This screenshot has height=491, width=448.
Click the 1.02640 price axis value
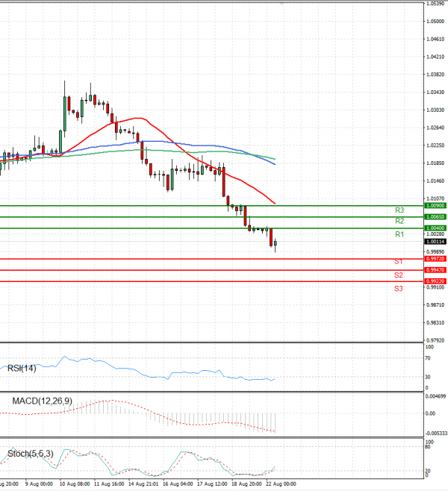(435, 128)
